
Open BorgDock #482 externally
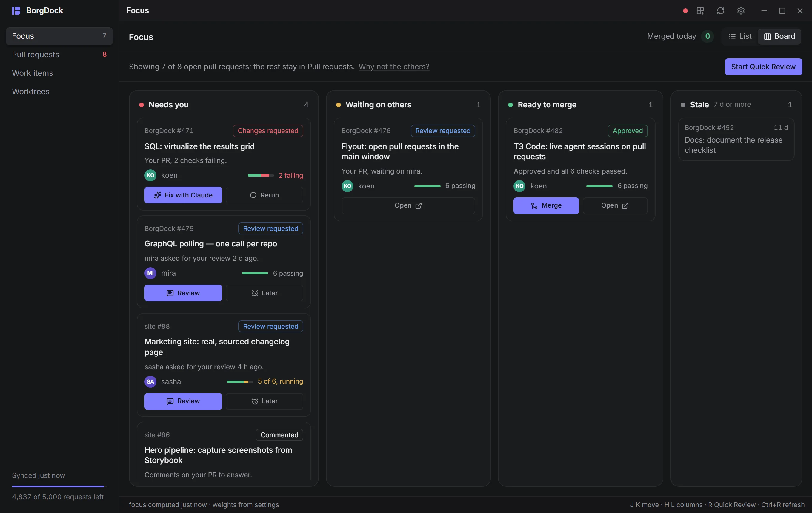coord(615,206)
